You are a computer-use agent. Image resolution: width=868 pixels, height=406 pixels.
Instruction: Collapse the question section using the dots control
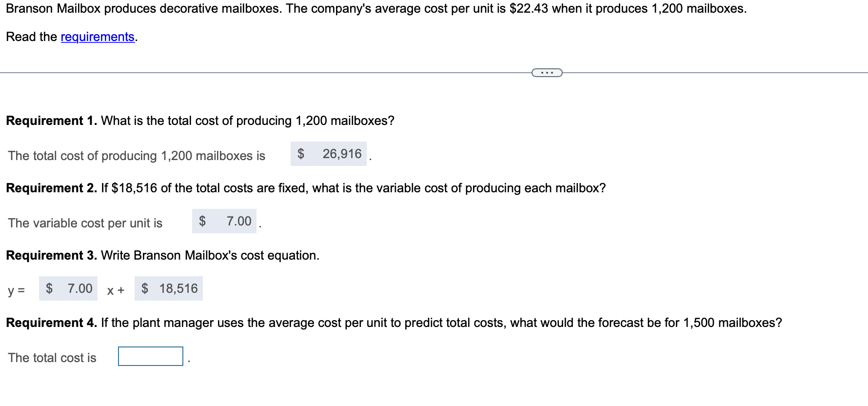[546, 72]
